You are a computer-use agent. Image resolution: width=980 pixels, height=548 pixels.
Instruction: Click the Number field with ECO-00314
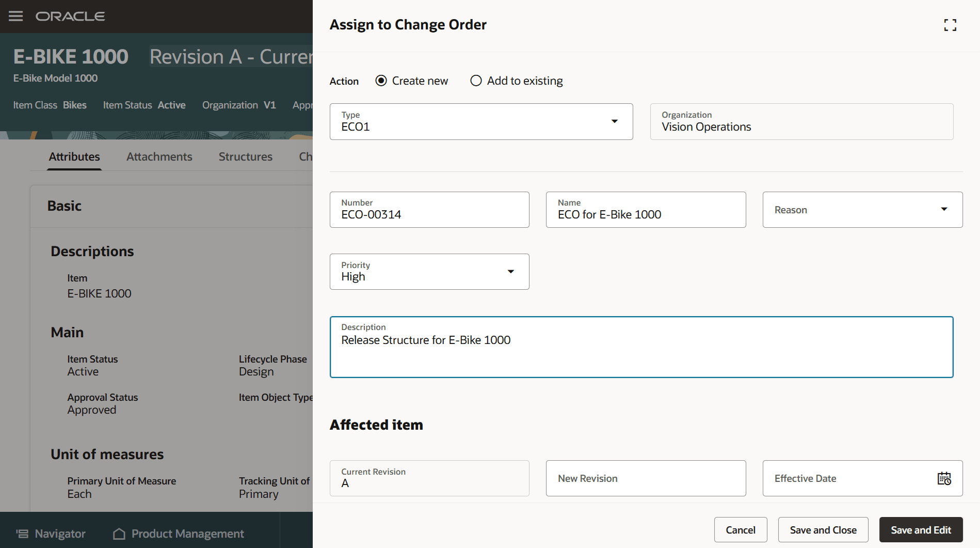429,210
